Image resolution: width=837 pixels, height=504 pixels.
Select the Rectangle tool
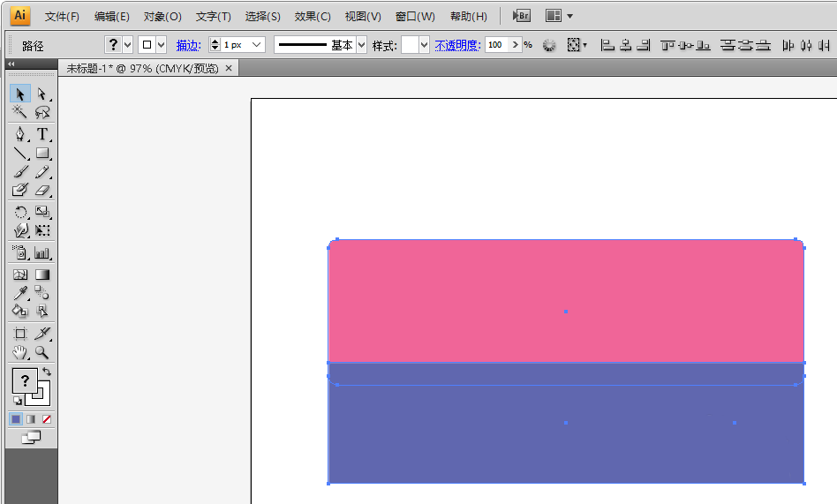pos(42,154)
